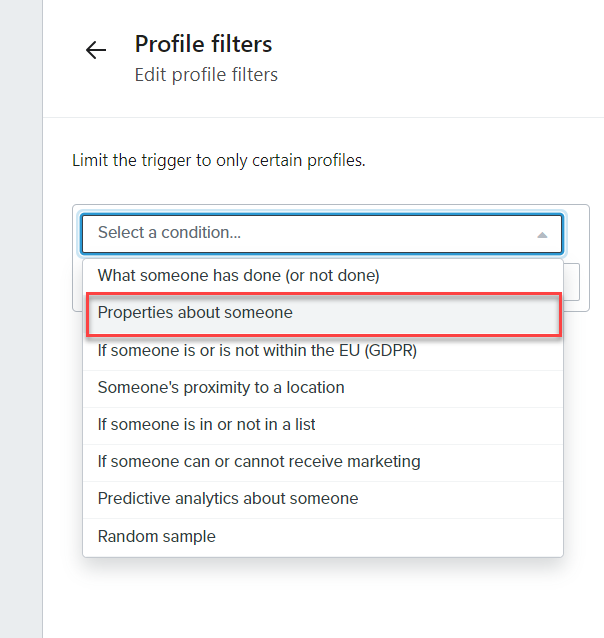This screenshot has height=638, width=604.
Task: Click the 'Limit the trigger' description text
Action: pyautogui.click(x=218, y=160)
